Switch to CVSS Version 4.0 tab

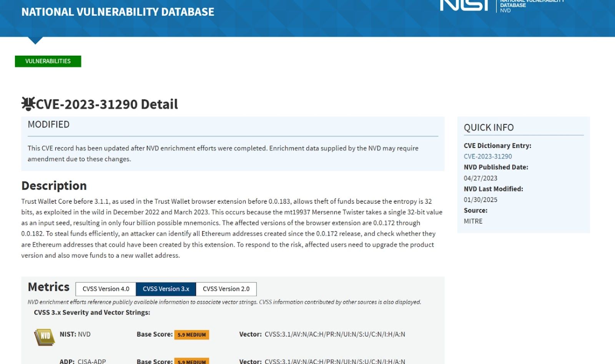coord(106,289)
